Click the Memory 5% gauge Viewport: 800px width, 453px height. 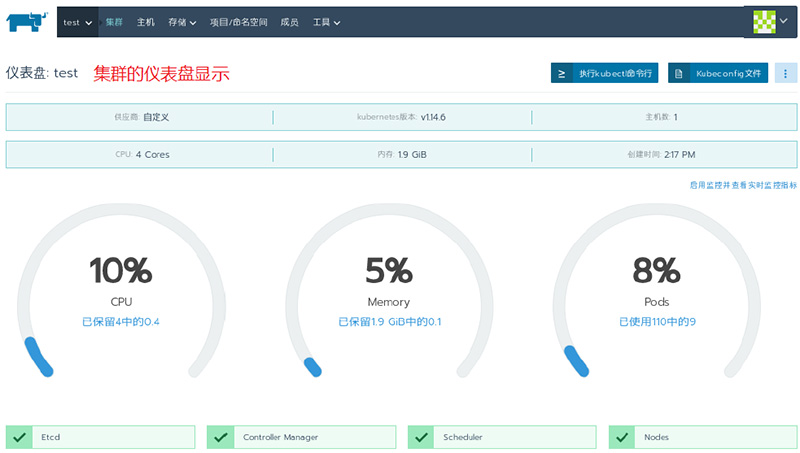point(389,291)
